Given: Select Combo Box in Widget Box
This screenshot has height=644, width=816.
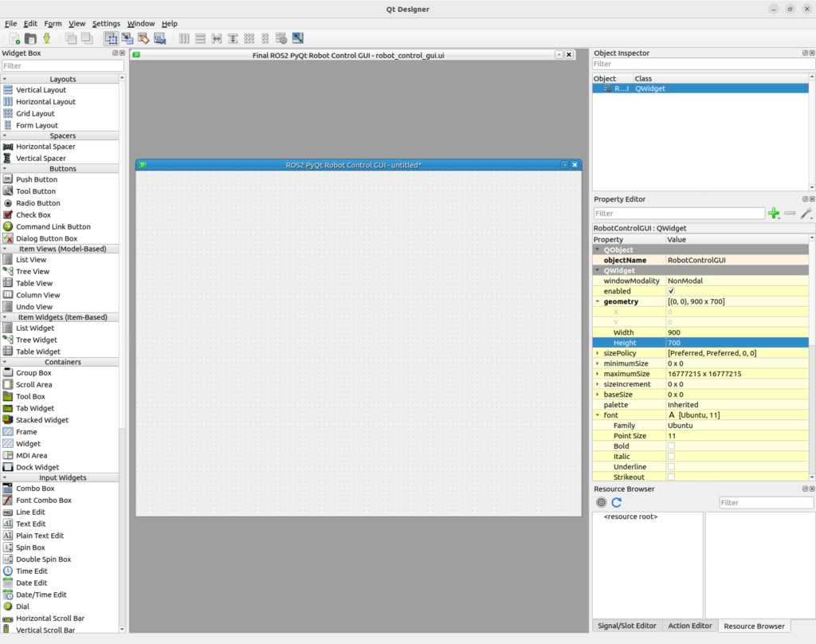Looking at the screenshot, I should coord(35,489).
